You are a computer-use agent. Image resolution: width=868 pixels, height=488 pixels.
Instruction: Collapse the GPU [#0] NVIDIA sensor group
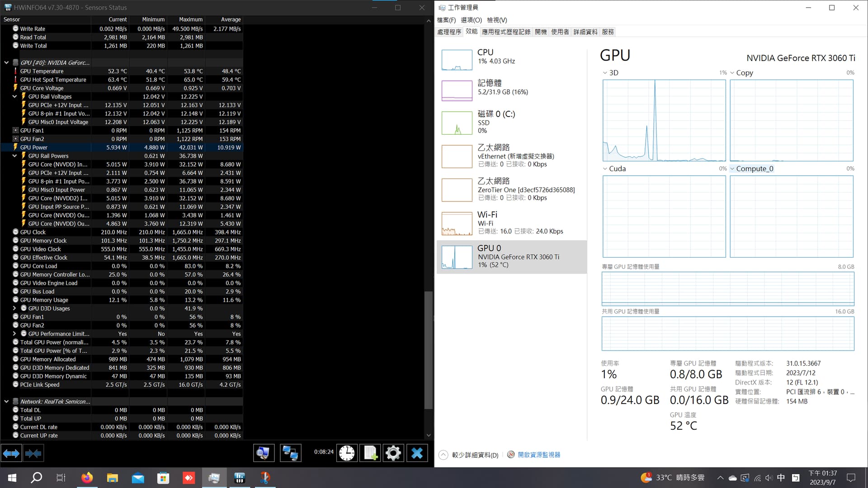pyautogui.click(x=6, y=62)
